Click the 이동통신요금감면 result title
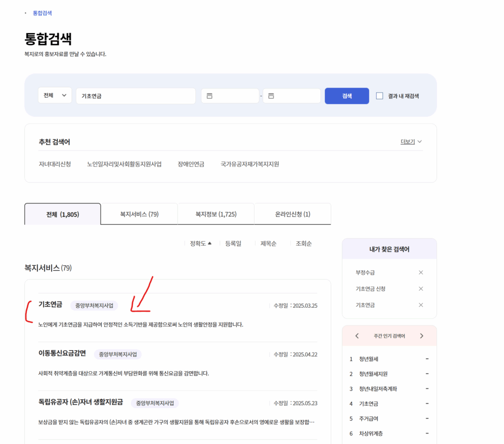 tap(62, 354)
